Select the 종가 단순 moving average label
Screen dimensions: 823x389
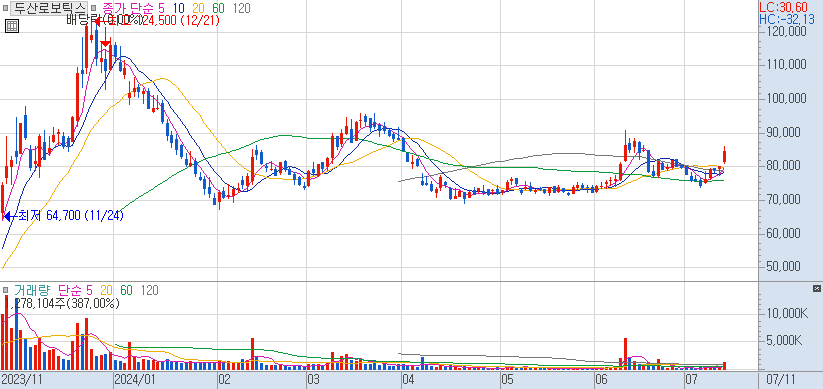pyautogui.click(x=129, y=8)
